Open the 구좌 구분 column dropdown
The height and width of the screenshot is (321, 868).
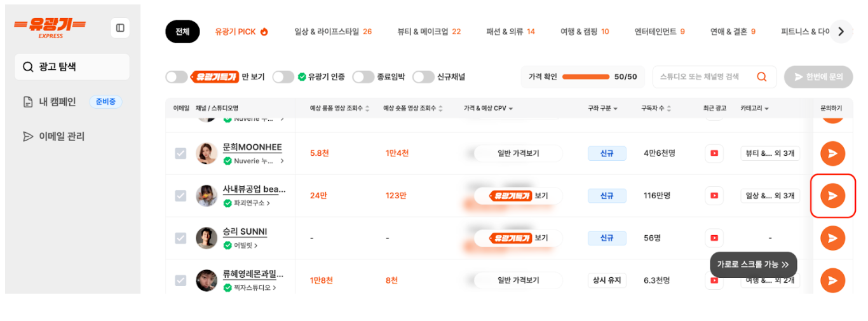[x=603, y=109]
